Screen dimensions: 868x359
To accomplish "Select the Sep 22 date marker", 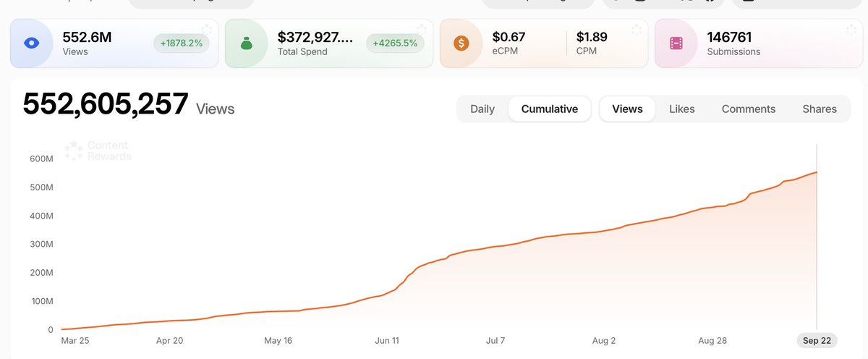I will 817,340.
